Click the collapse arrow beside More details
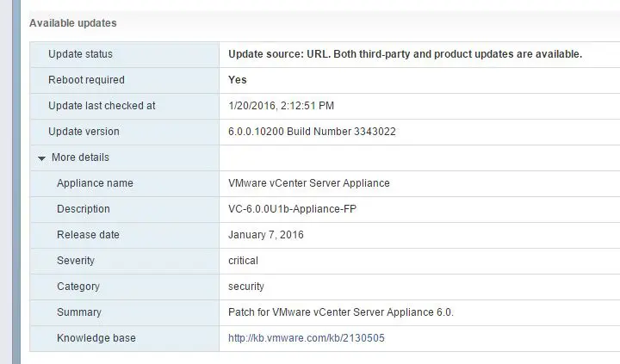The height and width of the screenshot is (364, 620). (x=41, y=158)
